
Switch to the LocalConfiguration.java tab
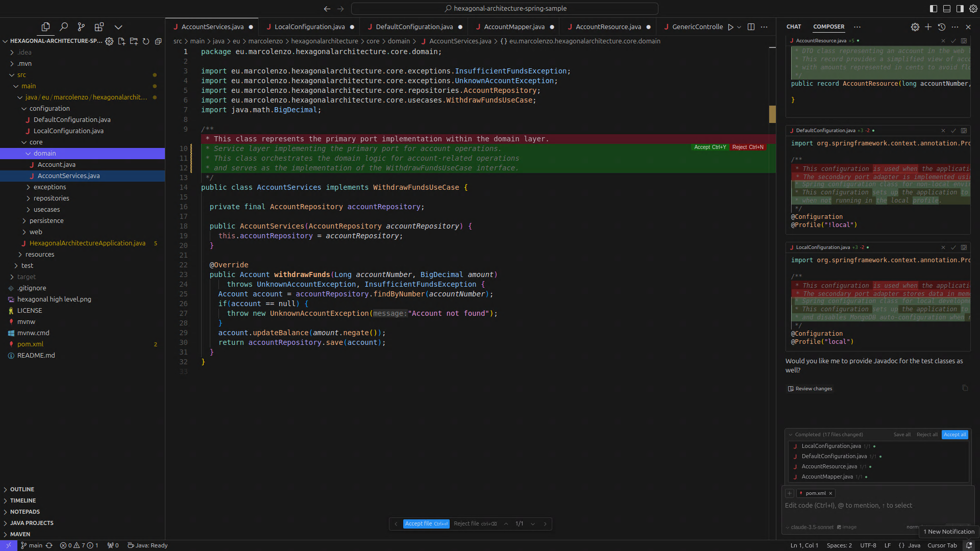[x=309, y=27]
